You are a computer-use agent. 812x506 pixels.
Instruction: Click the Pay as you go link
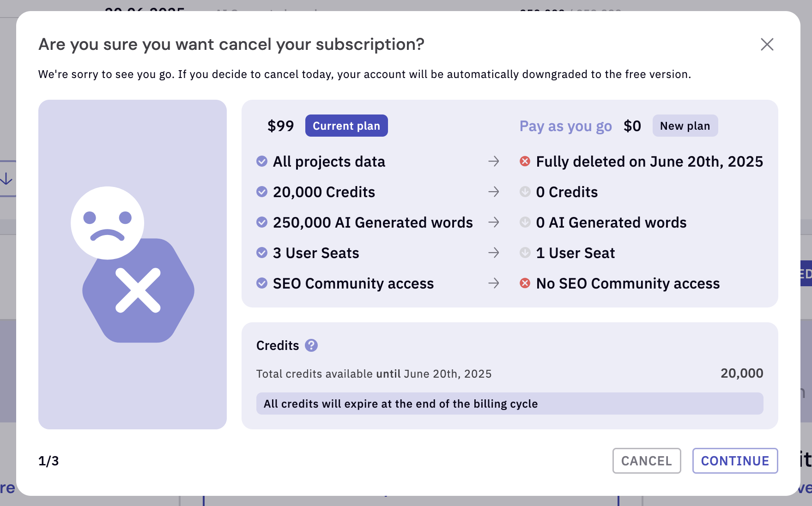[x=565, y=126]
